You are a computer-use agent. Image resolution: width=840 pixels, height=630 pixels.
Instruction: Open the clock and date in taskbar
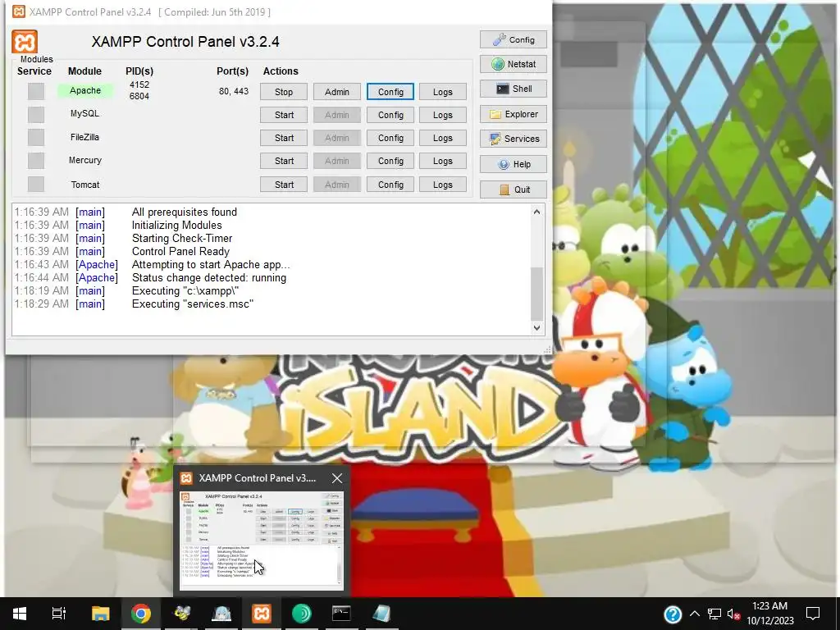click(x=769, y=614)
